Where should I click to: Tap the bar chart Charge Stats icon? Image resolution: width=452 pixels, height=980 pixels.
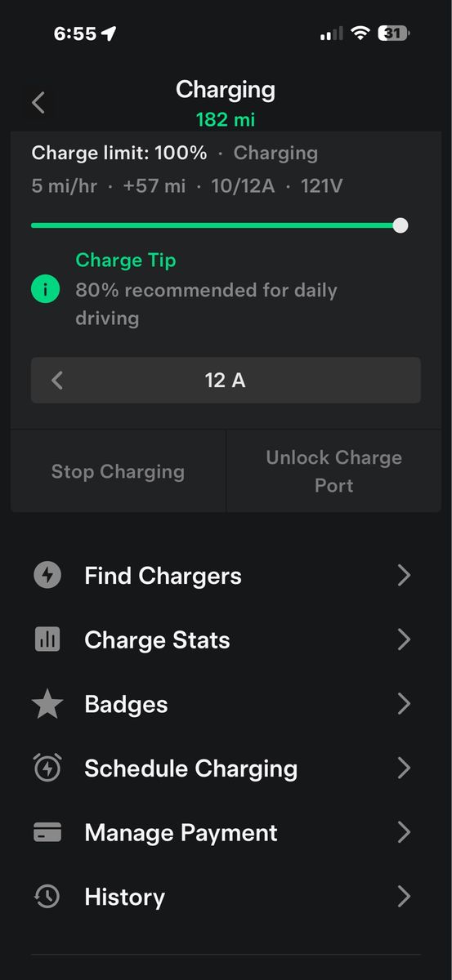pos(47,639)
